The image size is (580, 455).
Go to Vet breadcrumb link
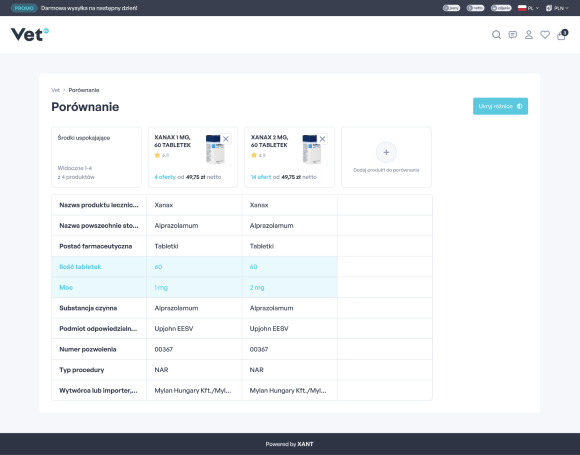pyautogui.click(x=55, y=90)
